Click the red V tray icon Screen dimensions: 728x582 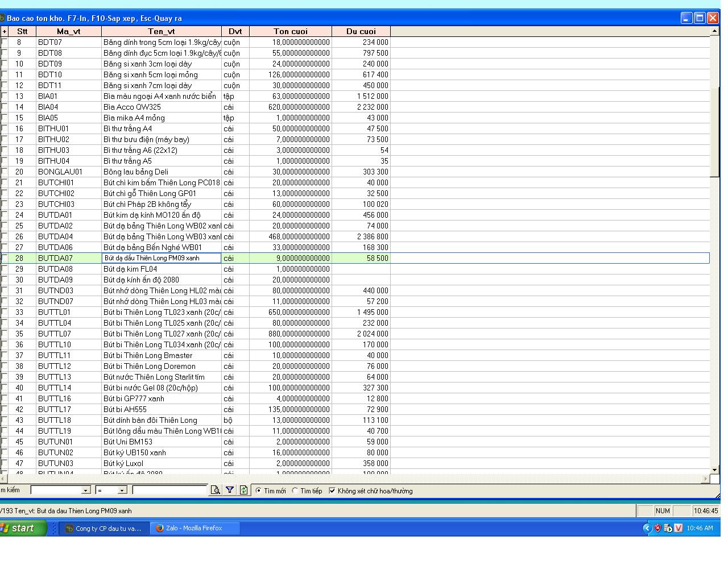click(x=678, y=528)
